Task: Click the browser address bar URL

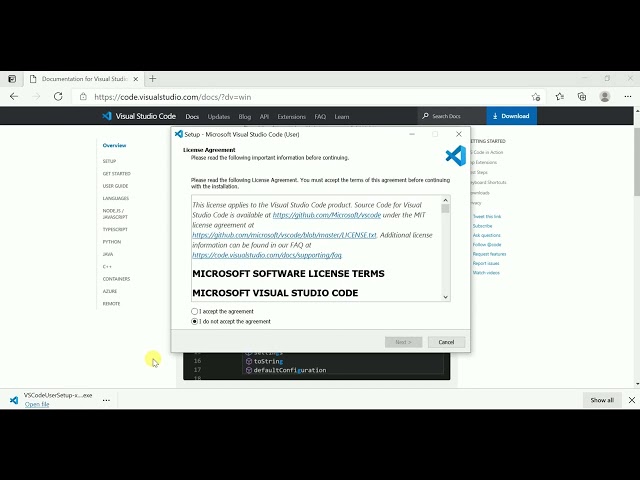Action: [173, 97]
